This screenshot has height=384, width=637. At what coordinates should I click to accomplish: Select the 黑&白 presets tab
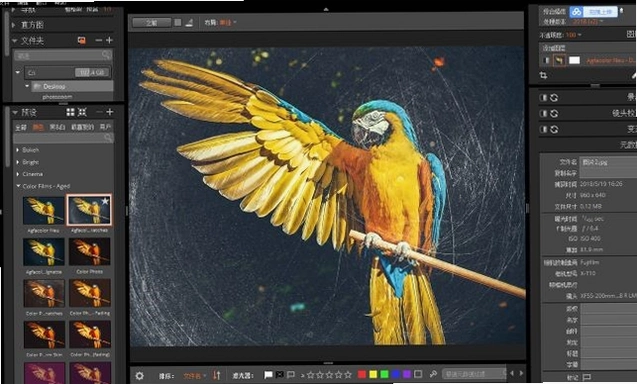click(x=57, y=127)
